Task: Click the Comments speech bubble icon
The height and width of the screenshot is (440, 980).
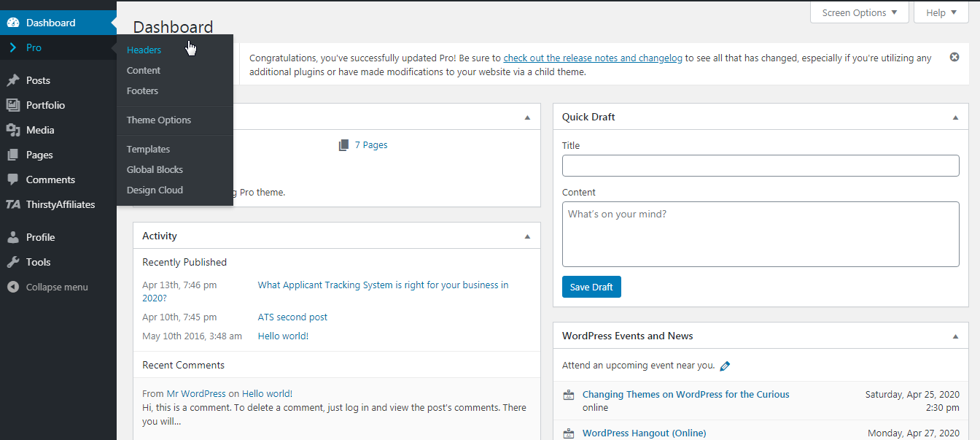Action: coord(13,180)
